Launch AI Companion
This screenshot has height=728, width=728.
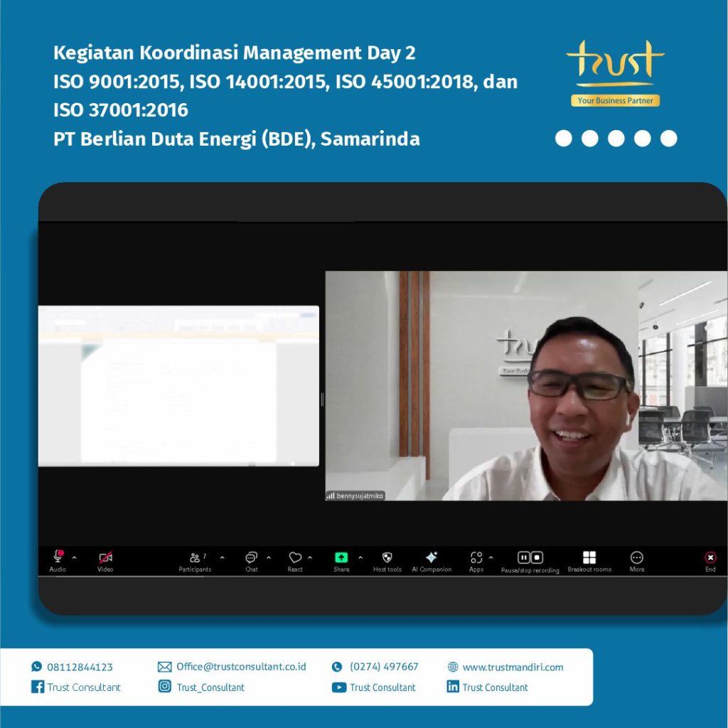coord(431,559)
